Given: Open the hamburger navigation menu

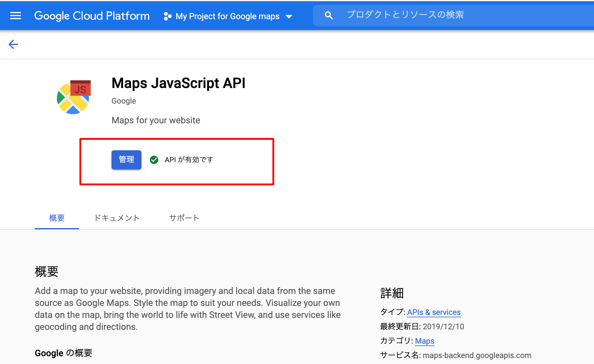Looking at the screenshot, I should [16, 16].
